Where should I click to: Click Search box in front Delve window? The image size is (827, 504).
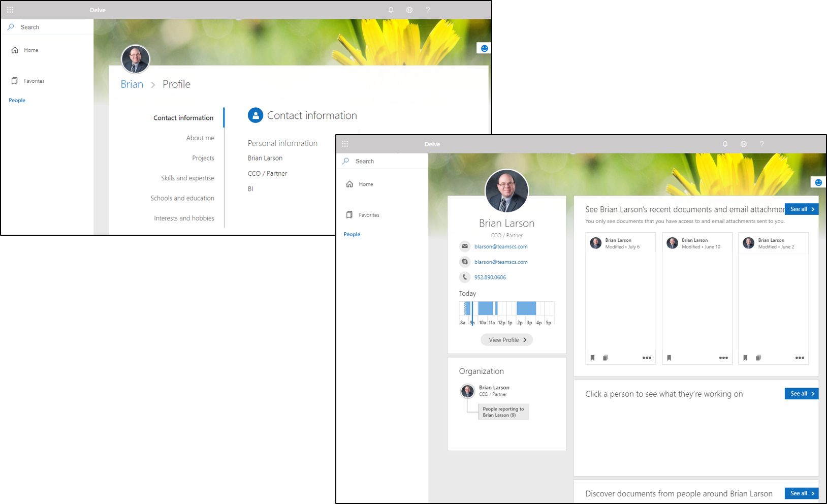click(x=382, y=161)
